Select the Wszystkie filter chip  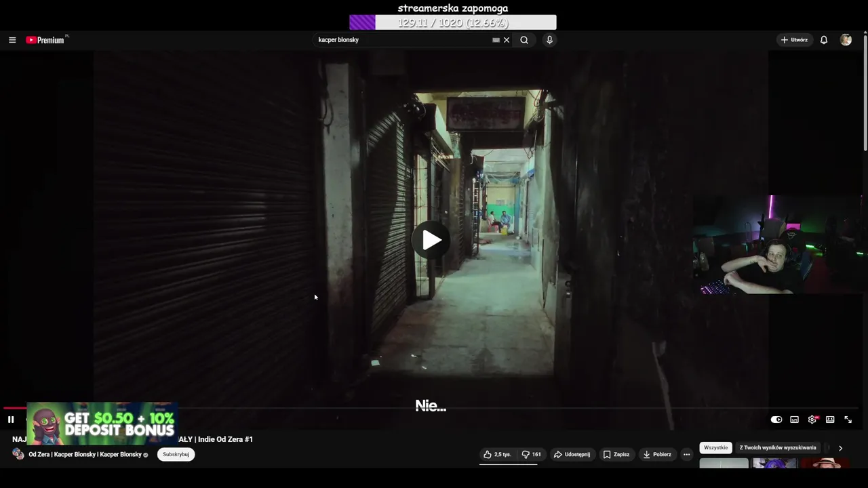tap(715, 448)
